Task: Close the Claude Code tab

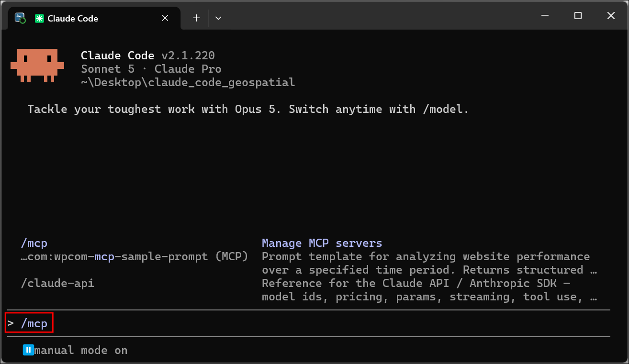Action: pos(165,18)
